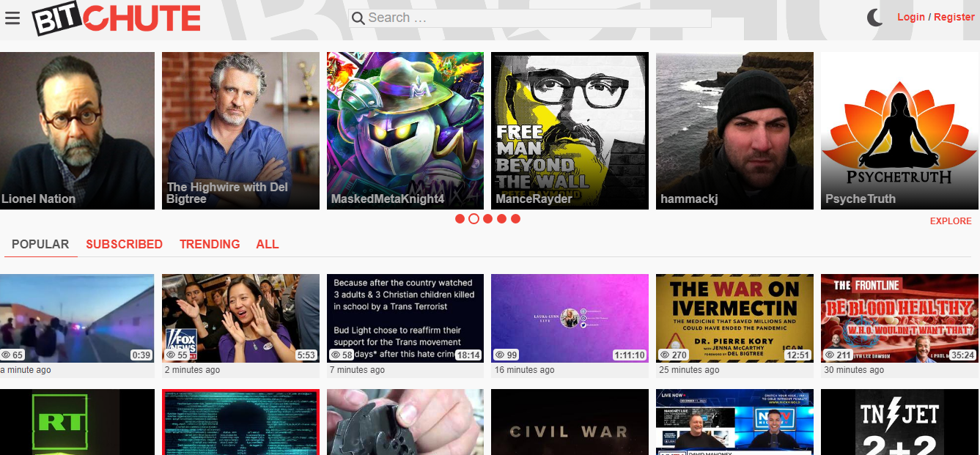Click the BitChute logo

[x=116, y=19]
